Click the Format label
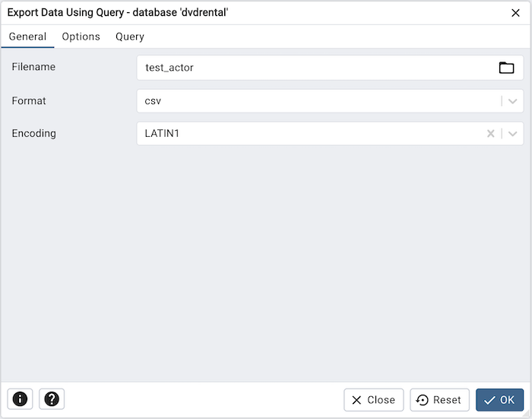The width and height of the screenshot is (532, 419). coord(29,100)
